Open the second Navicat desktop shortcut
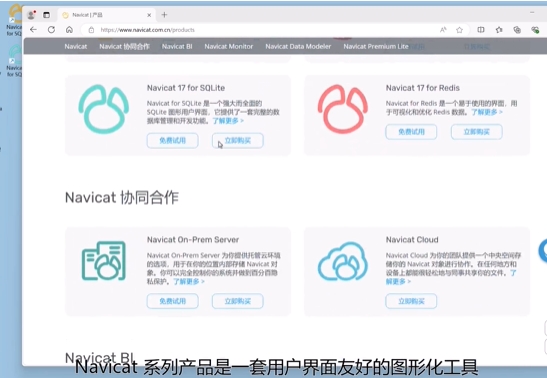Image resolution: width=547 pixels, height=378 pixels. point(14,61)
